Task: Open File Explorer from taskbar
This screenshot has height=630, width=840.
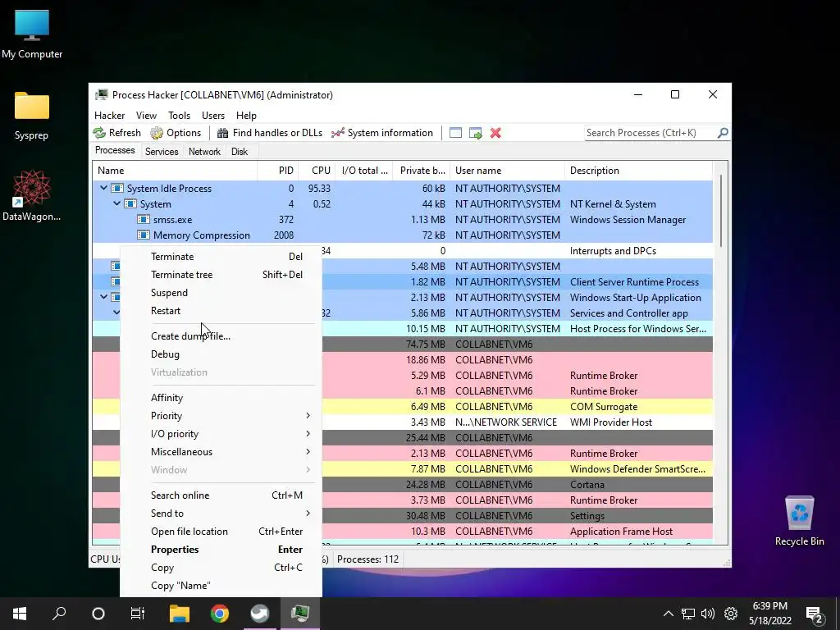Action: 180,614
